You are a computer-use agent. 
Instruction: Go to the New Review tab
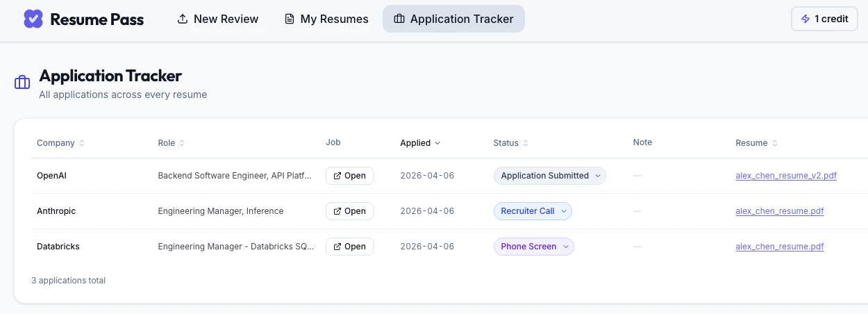[x=218, y=19]
